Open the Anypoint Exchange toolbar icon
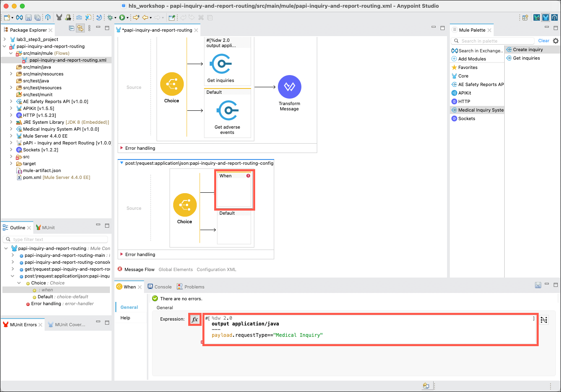Viewport: 561px width, 392px height. (19, 17)
